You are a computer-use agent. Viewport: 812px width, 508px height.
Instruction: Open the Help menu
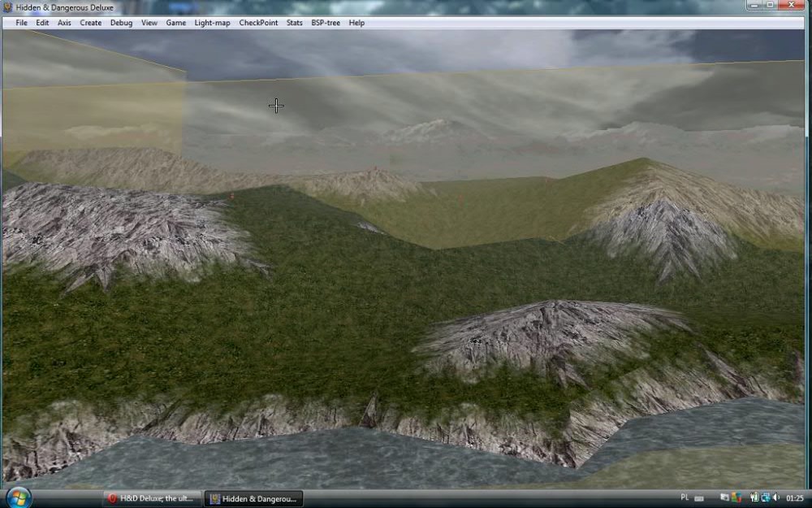tap(356, 23)
